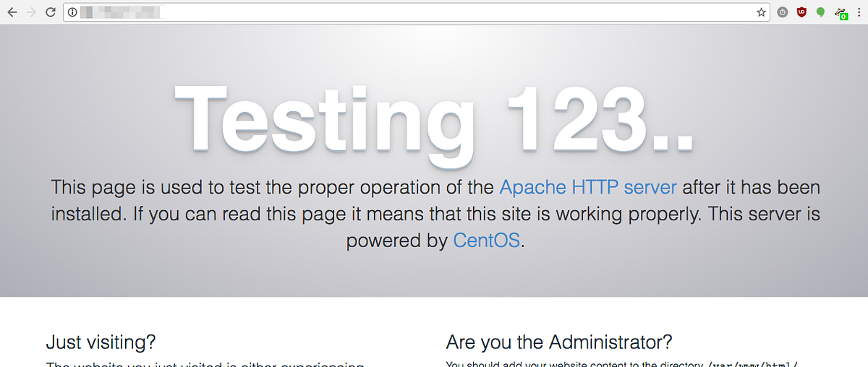Click the 'This page is used to test' paragraph
The height and width of the screenshot is (367, 868).
[x=434, y=214]
